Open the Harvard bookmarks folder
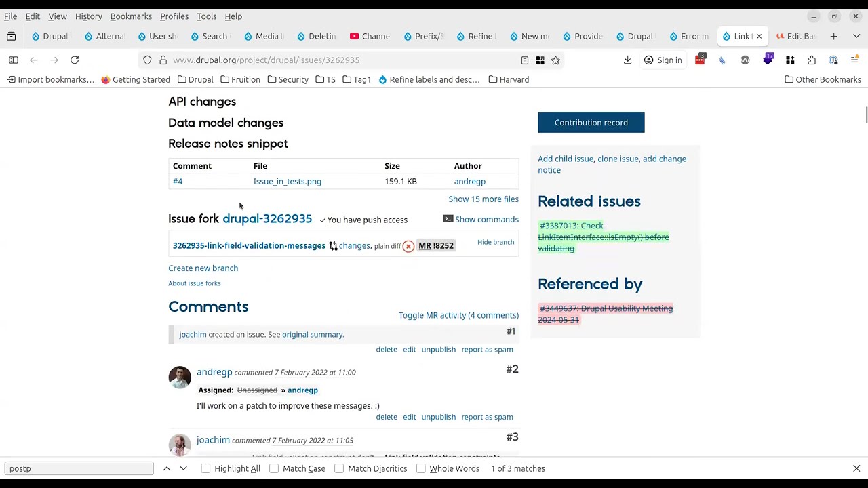 point(509,79)
